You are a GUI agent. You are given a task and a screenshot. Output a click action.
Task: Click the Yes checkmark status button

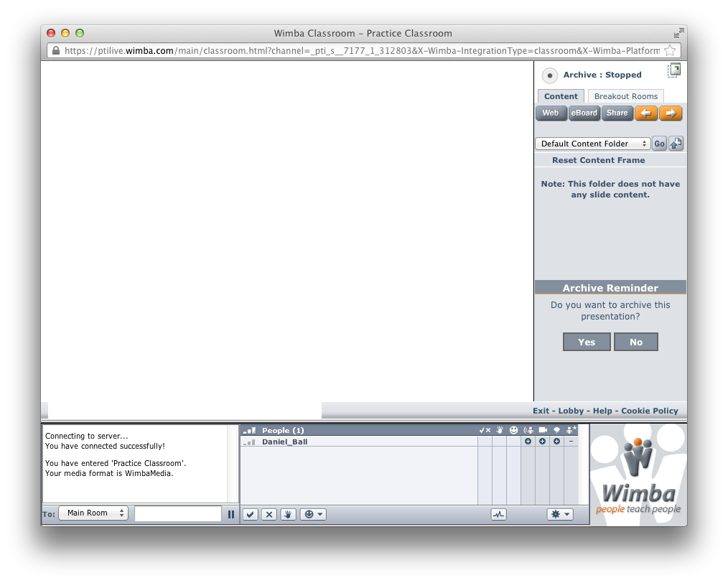click(x=251, y=514)
